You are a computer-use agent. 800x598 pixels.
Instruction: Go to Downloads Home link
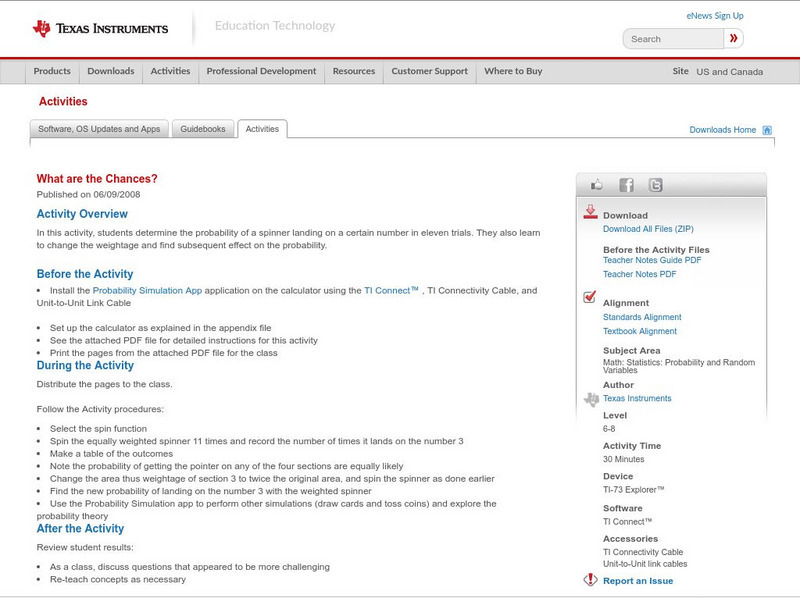(x=722, y=130)
